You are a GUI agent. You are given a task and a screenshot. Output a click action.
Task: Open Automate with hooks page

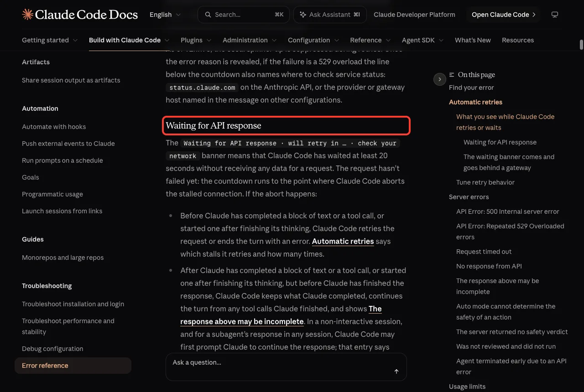pyautogui.click(x=54, y=127)
